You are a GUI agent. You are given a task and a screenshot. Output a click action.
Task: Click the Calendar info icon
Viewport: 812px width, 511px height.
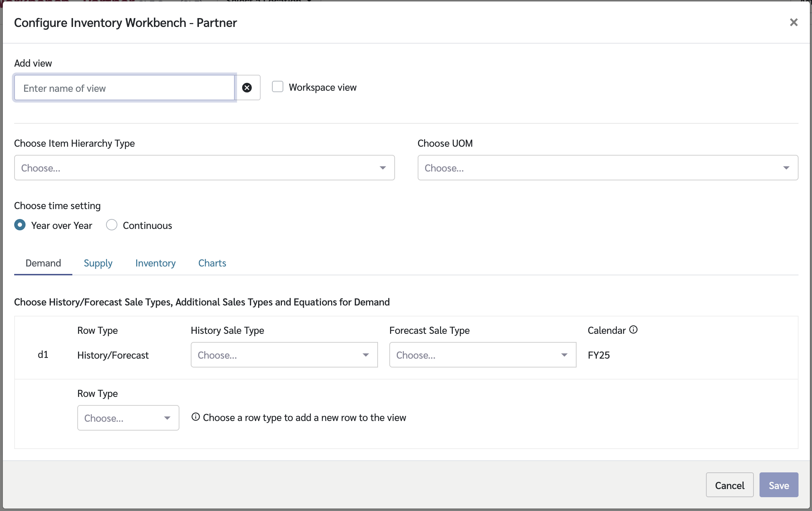[x=633, y=330]
